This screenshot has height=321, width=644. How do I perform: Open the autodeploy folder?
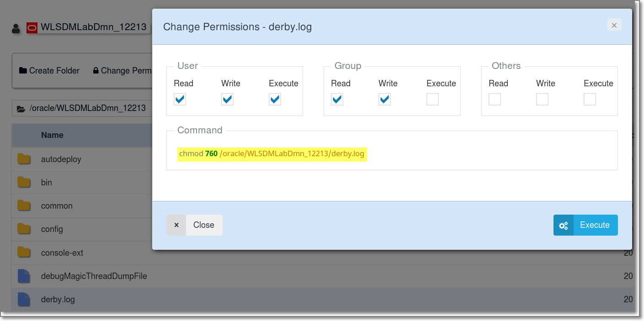tap(61, 159)
